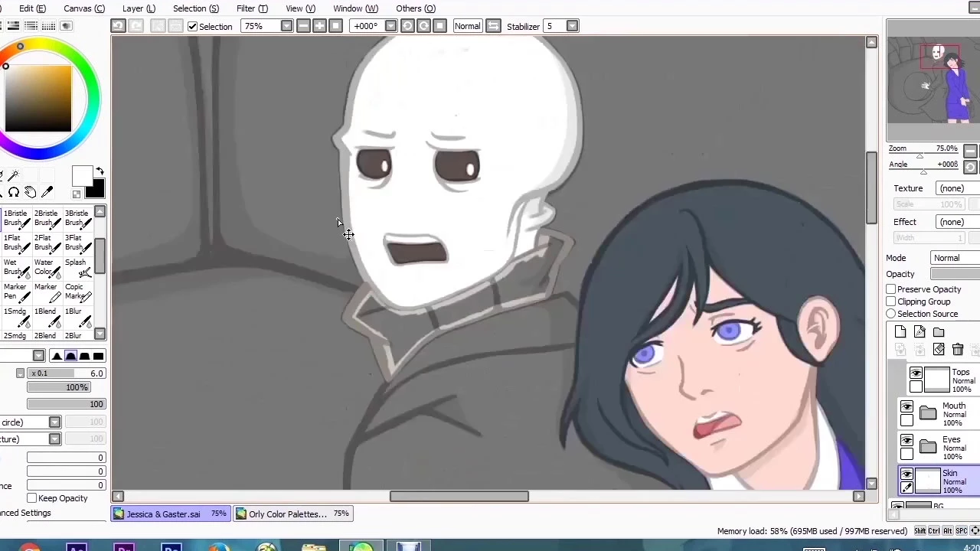
Task: Create a new normal layer
Action: tap(900, 331)
